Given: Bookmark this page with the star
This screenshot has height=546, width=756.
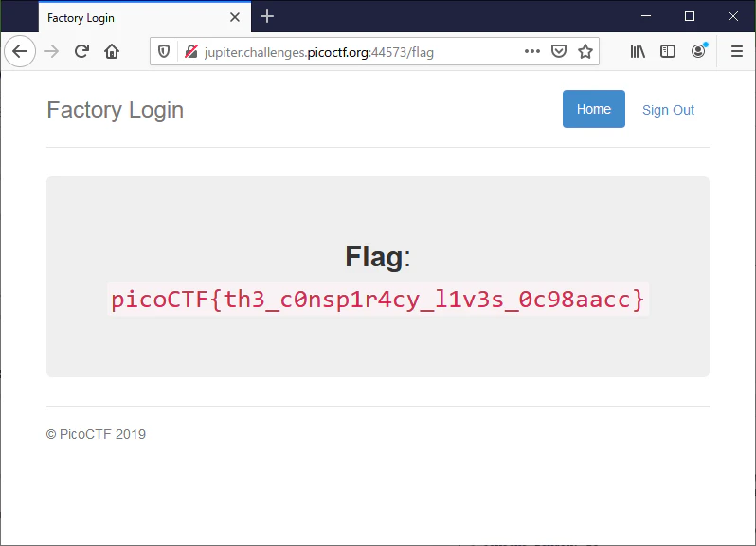Looking at the screenshot, I should [x=585, y=51].
